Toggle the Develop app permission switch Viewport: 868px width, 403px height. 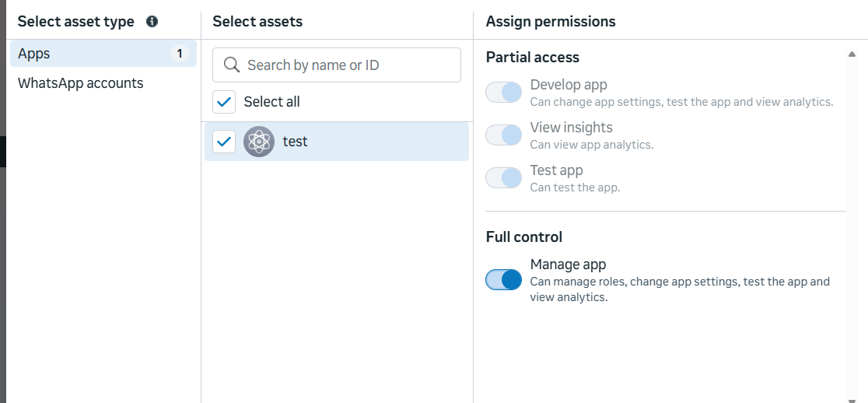pyautogui.click(x=503, y=93)
